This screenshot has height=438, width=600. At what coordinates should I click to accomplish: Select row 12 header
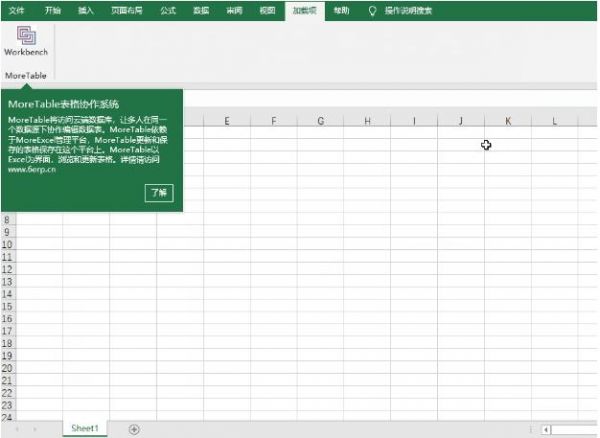[7, 269]
